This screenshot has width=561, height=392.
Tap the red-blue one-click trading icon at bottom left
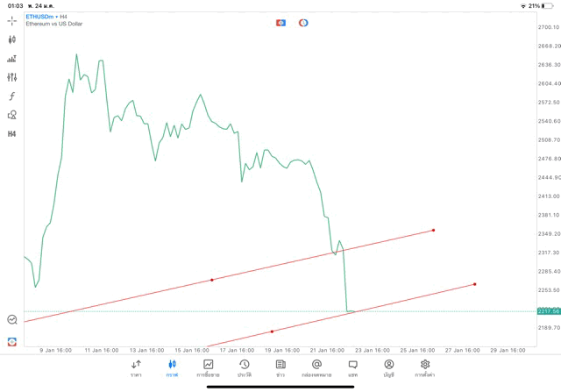pyautogui.click(x=12, y=341)
